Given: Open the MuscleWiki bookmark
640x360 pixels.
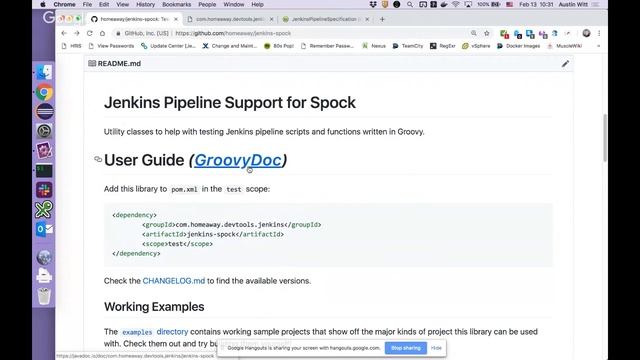Looking at the screenshot, I should pyautogui.click(x=565, y=46).
